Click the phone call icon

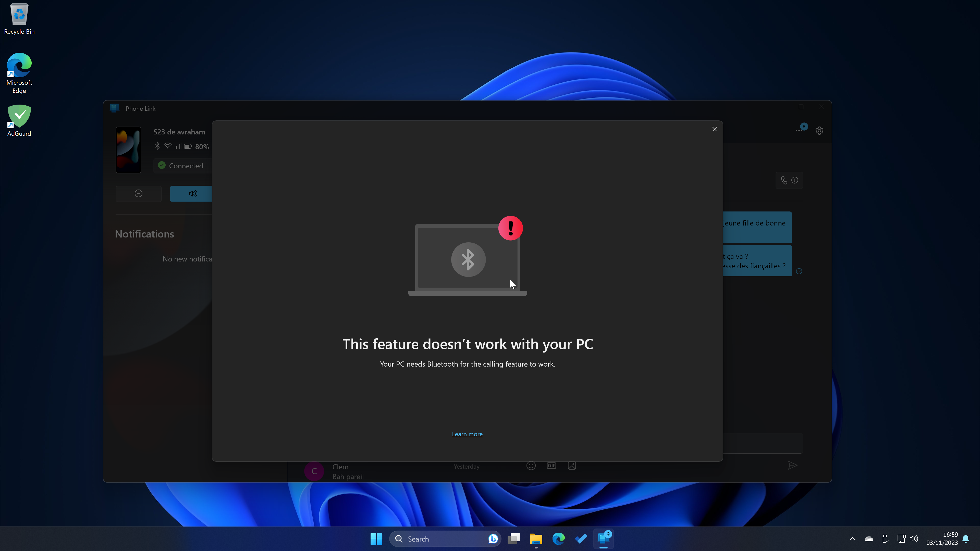784,180
